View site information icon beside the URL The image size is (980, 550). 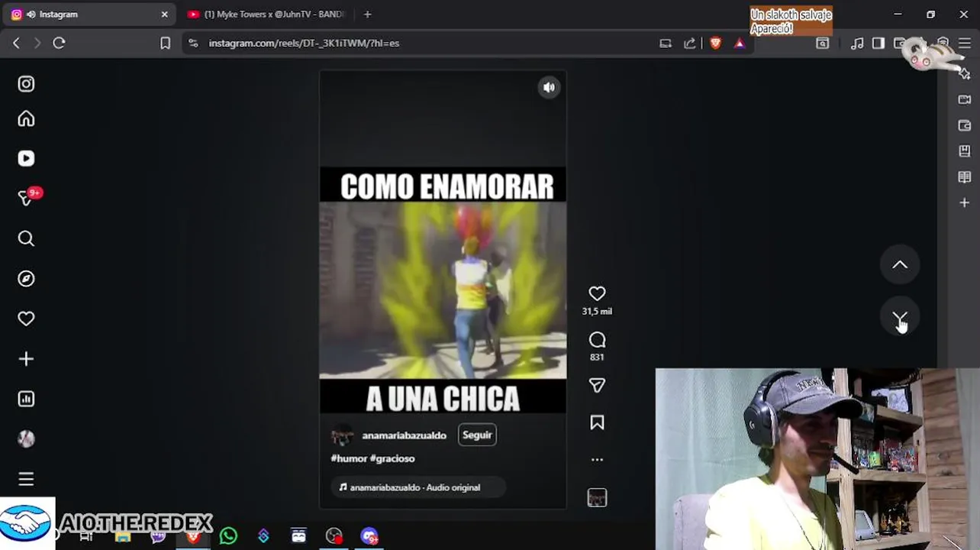coord(193,44)
